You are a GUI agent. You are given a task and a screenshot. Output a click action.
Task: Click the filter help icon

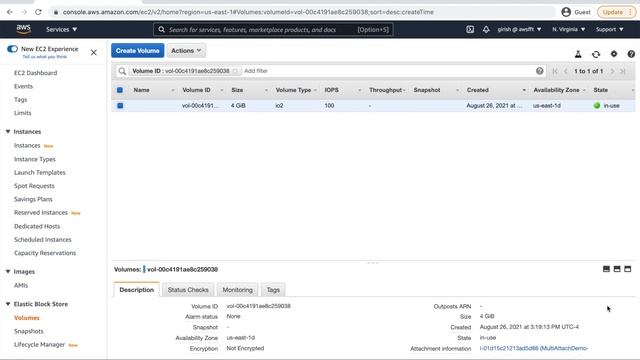[x=540, y=71]
